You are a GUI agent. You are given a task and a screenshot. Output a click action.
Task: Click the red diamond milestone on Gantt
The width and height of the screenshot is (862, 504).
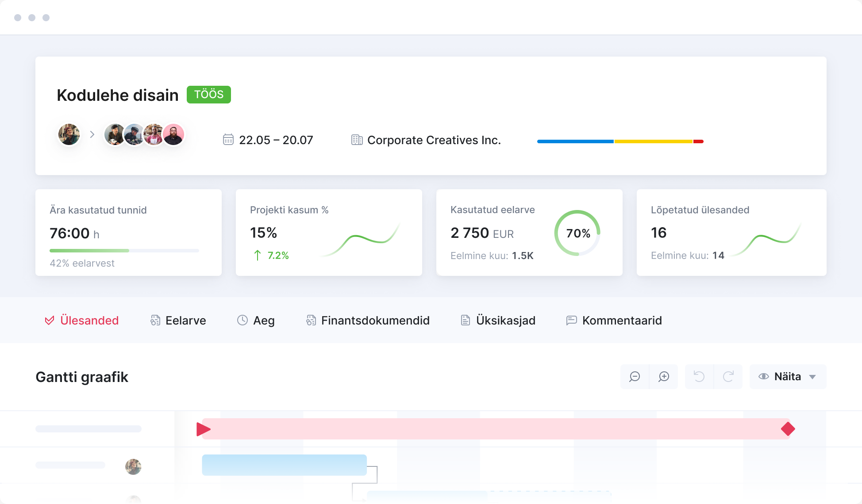(788, 429)
